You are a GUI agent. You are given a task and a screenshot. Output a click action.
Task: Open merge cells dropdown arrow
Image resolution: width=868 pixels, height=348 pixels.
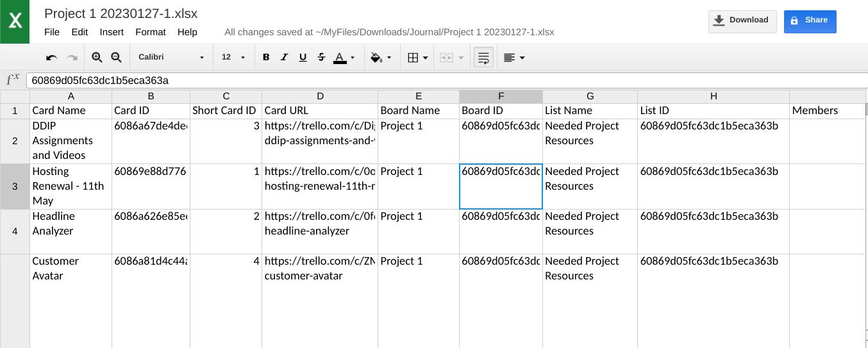(x=462, y=58)
